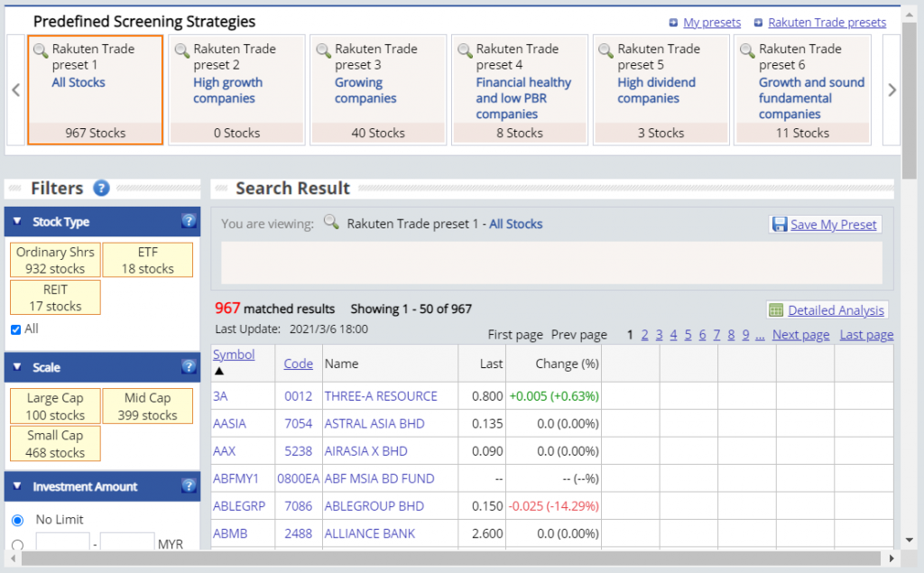Collapse the Scale filter section

(x=17, y=366)
